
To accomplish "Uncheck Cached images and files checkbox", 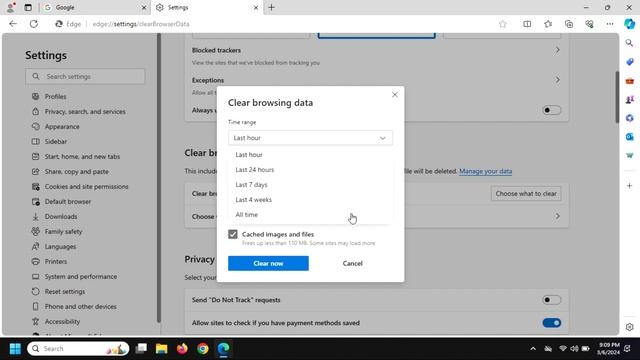I will [233, 234].
